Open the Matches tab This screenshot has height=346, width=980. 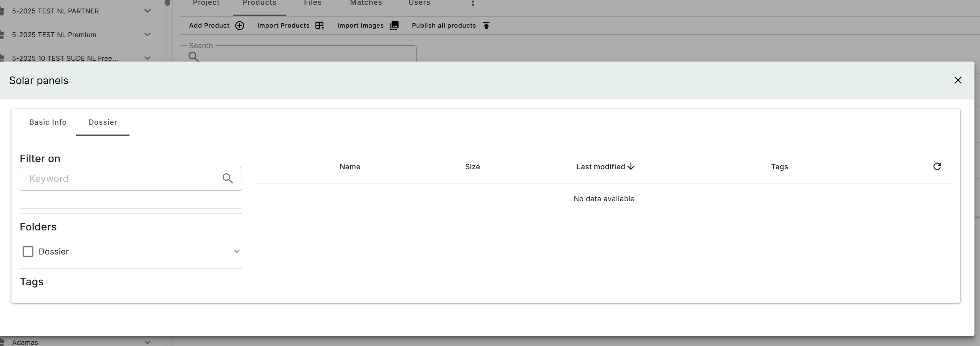pyautogui.click(x=366, y=3)
